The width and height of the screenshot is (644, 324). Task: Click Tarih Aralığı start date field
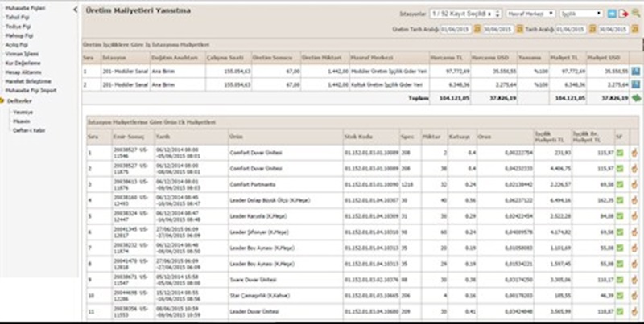tap(571, 30)
